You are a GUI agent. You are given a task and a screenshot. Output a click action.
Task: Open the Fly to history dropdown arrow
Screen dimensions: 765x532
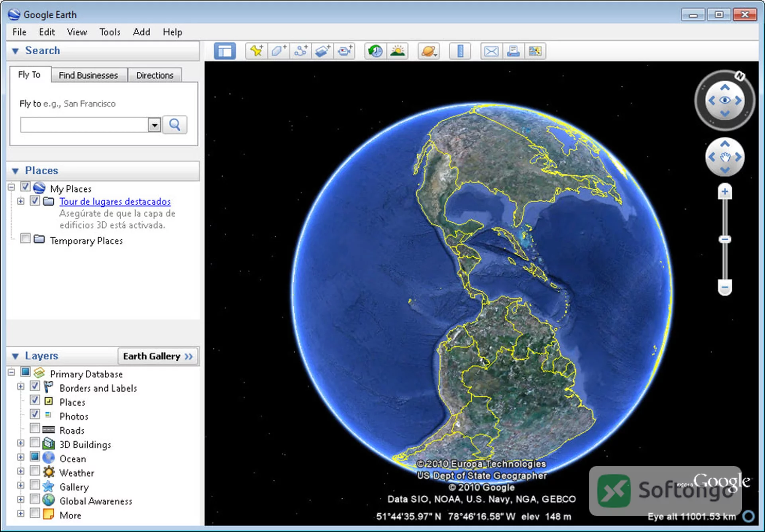coord(154,125)
